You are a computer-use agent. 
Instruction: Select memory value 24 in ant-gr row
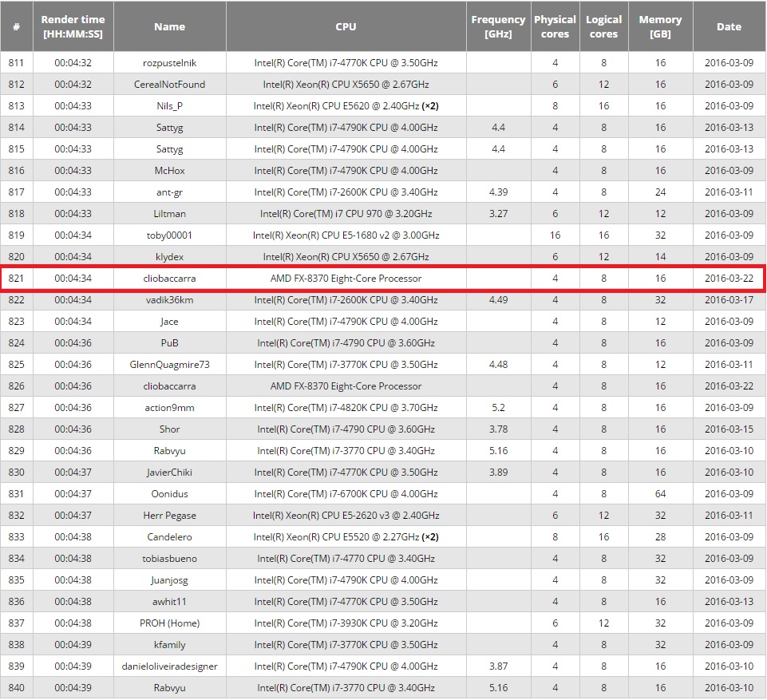(660, 192)
